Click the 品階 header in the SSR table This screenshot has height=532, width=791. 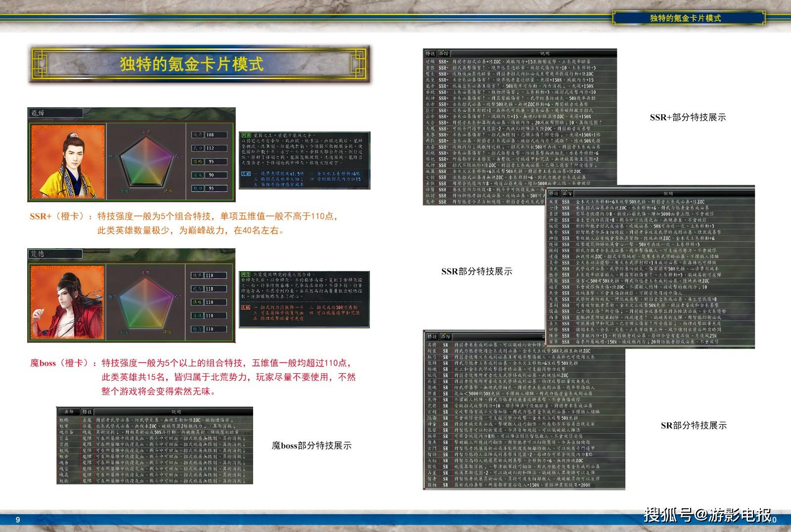[567, 193]
